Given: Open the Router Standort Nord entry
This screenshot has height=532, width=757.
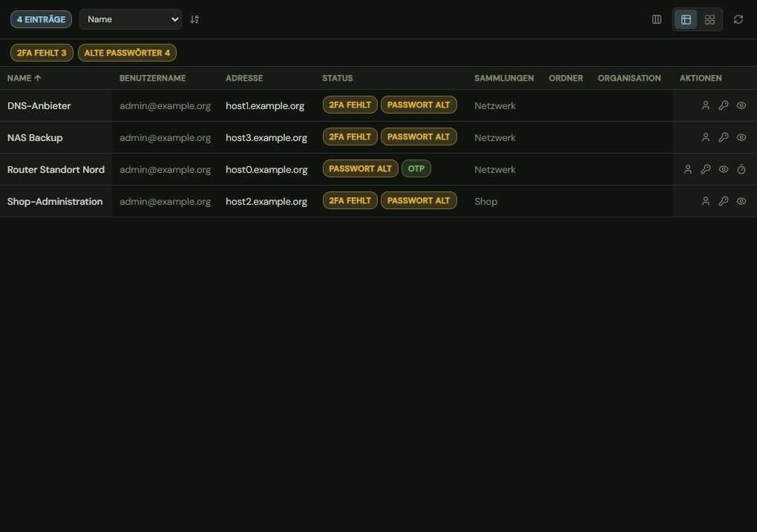Looking at the screenshot, I should [56, 169].
